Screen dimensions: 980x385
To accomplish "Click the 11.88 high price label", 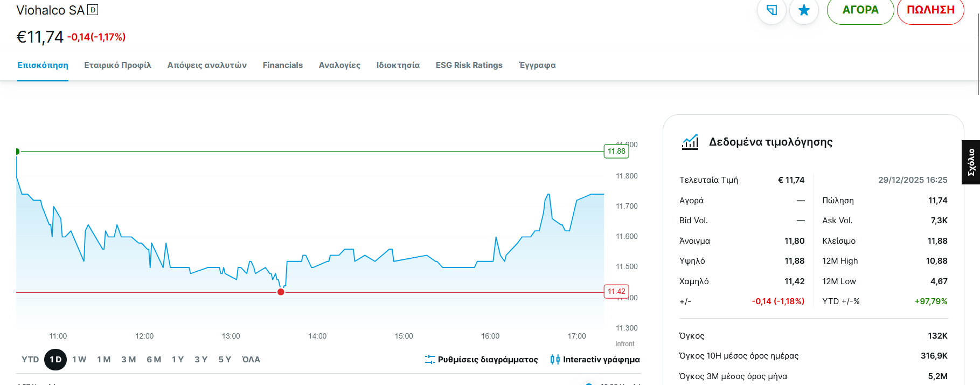I will (x=616, y=152).
